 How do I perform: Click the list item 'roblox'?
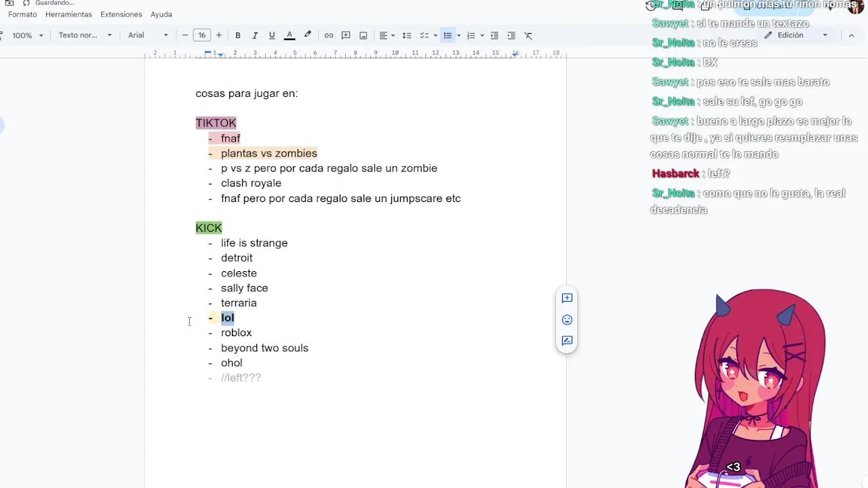(236, 333)
